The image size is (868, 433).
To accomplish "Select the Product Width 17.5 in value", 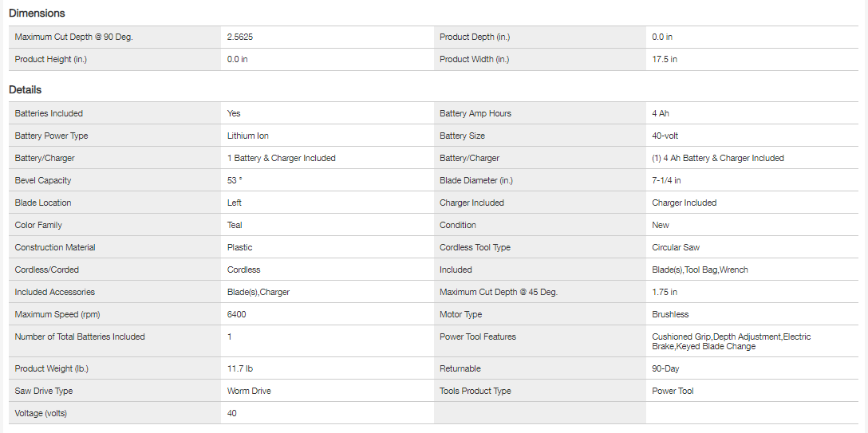I will 665,59.
